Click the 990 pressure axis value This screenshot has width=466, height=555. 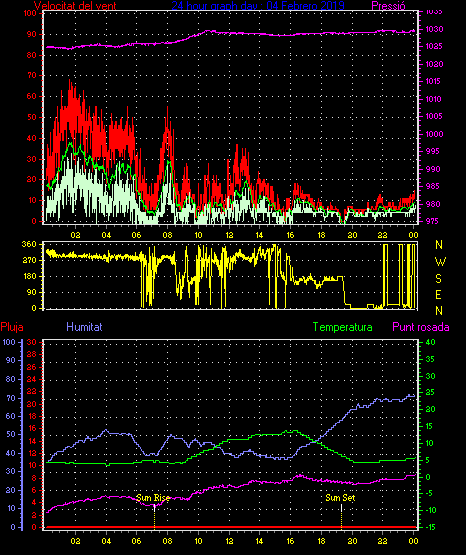tap(434, 170)
